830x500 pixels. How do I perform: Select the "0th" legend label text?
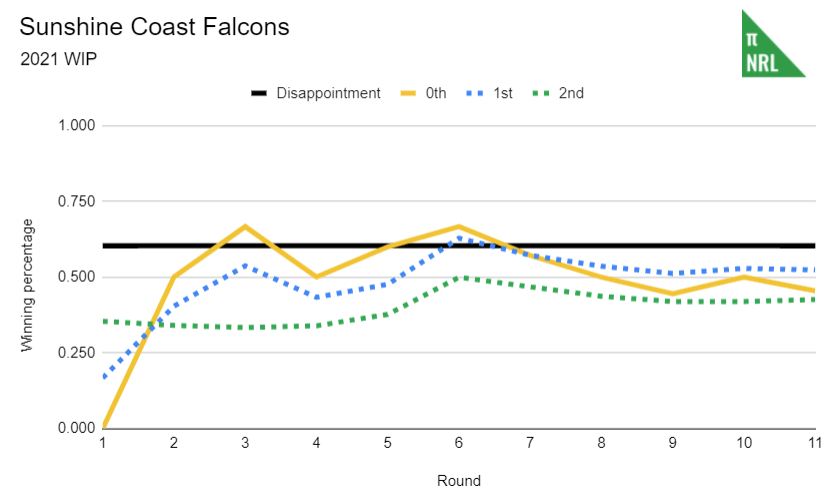tap(437, 93)
